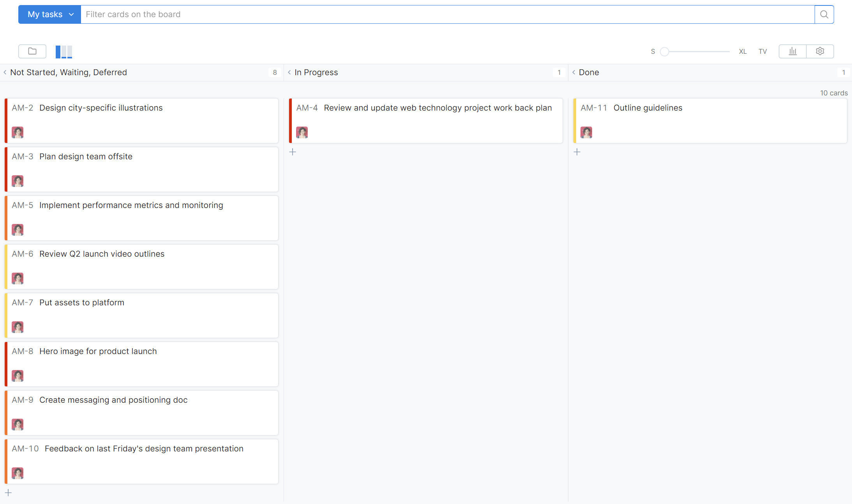Collapse the Not Started, Waiting, Deferred column

pos(5,72)
